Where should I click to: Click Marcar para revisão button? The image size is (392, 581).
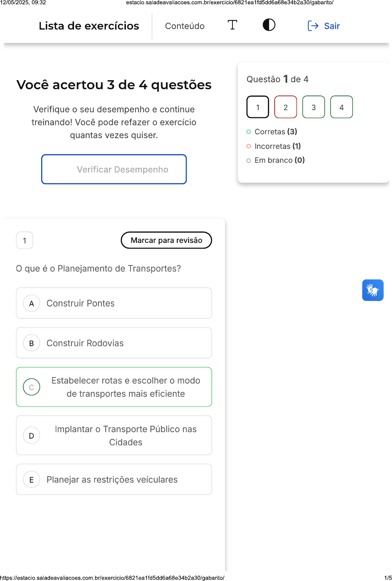pos(166,240)
